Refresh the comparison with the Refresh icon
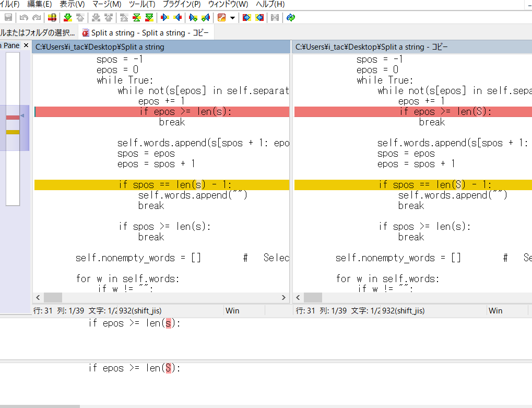Viewport: 532px width, 408px height. (x=291, y=18)
